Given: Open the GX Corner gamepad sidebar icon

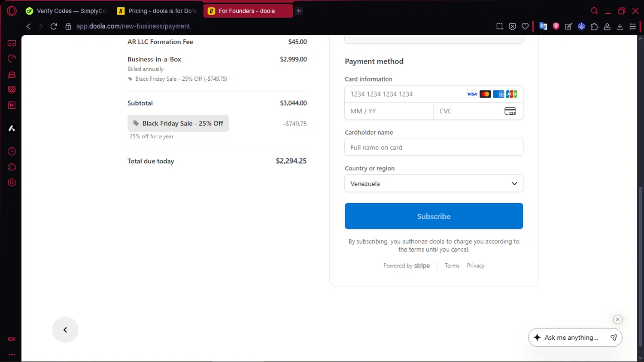Looking at the screenshot, I should click(12, 43).
